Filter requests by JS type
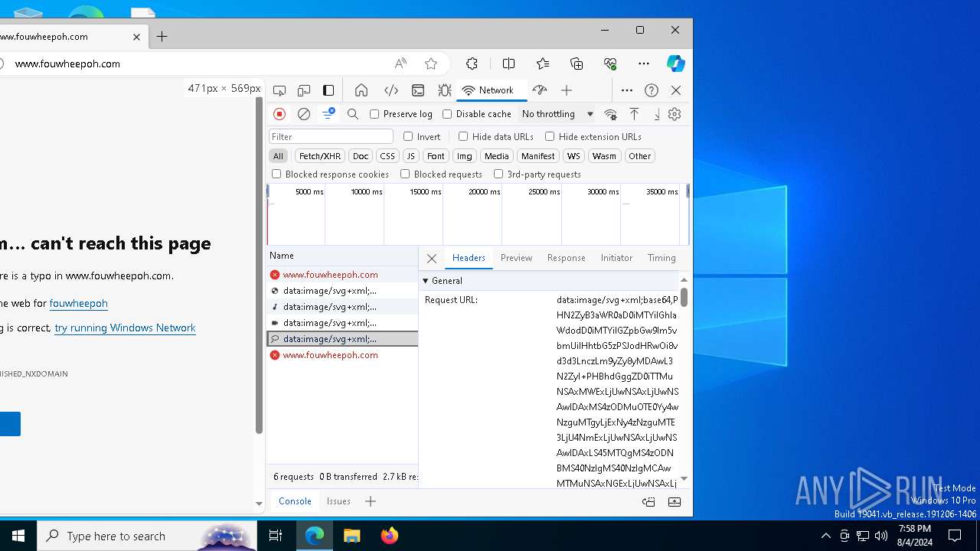Screen dimensions: 980x551 click(410, 156)
